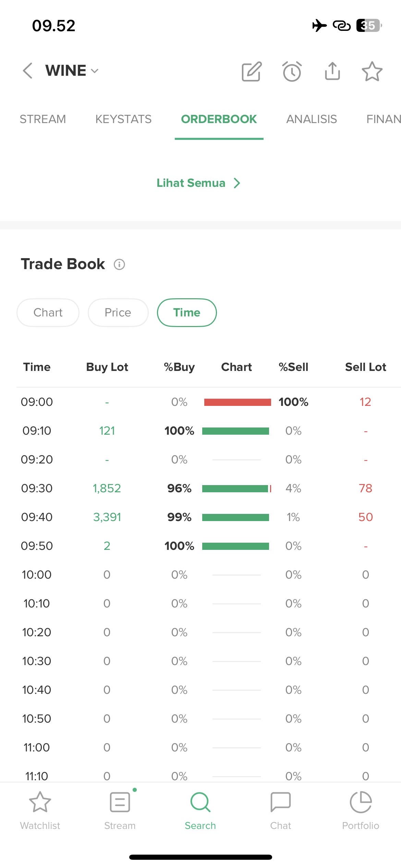
Task: Open the edit note icon
Action: click(x=252, y=72)
